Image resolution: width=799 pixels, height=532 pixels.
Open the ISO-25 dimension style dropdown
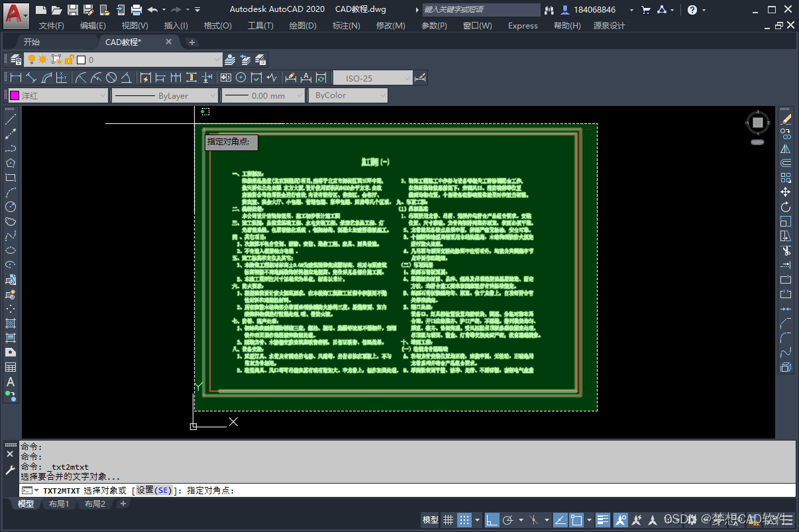pyautogui.click(x=407, y=78)
